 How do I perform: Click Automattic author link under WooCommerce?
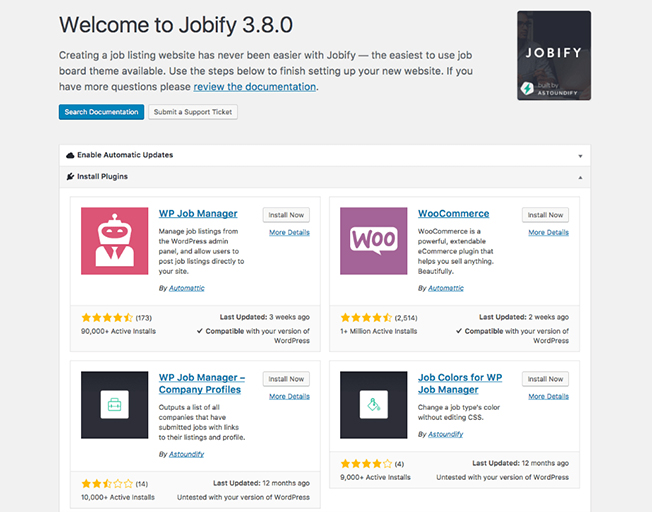coord(446,288)
